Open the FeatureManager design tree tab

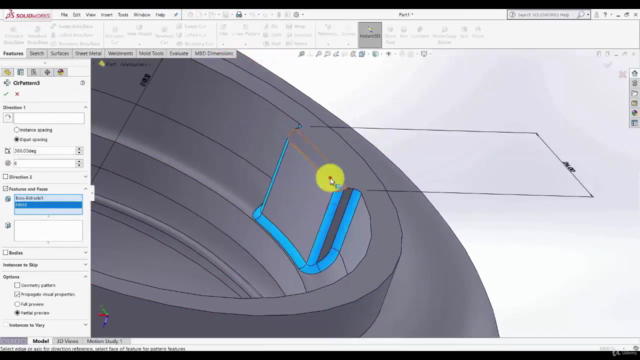pyautogui.click(x=7, y=72)
